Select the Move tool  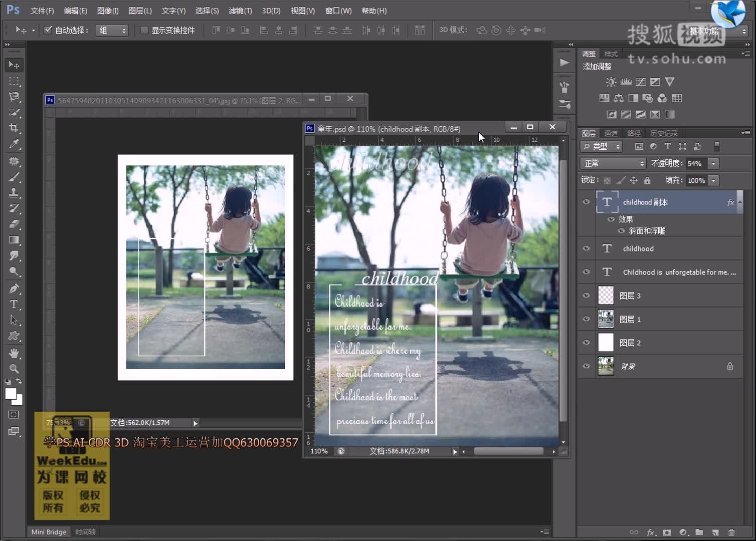[x=14, y=65]
